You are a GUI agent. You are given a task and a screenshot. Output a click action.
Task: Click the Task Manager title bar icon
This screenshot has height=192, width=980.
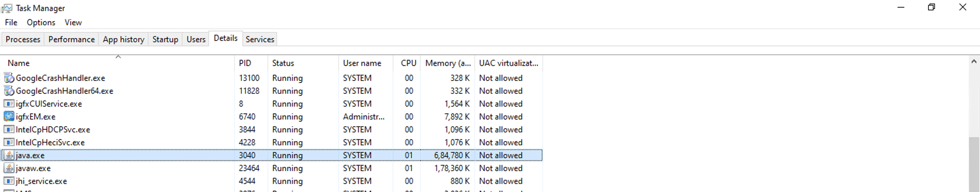7,8
